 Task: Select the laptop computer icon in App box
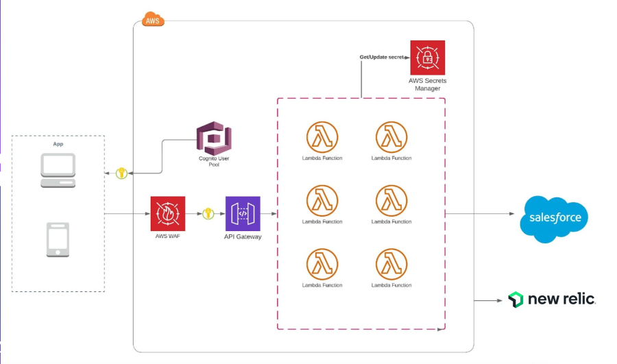(x=58, y=171)
